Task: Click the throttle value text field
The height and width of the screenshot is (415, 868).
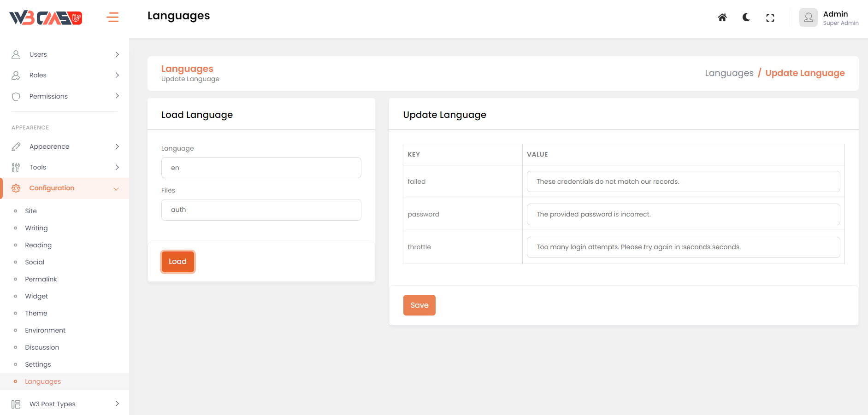Action: [x=683, y=247]
